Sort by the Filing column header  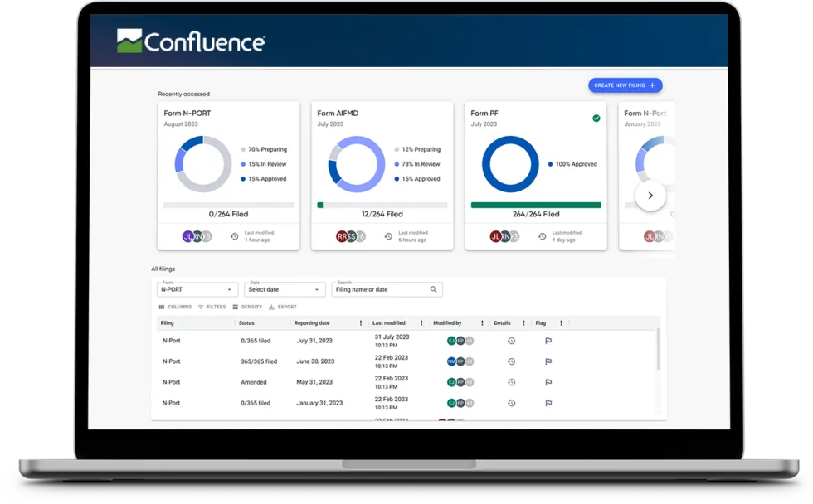(x=167, y=323)
